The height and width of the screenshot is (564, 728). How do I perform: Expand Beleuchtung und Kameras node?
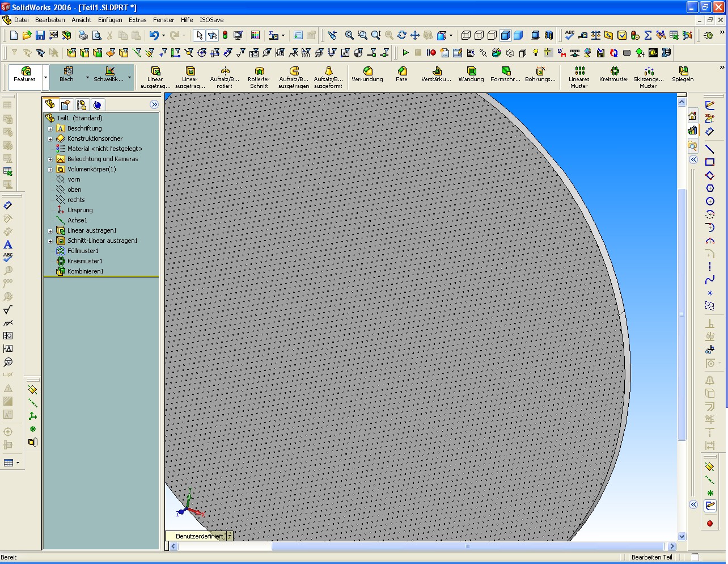tap(50, 159)
